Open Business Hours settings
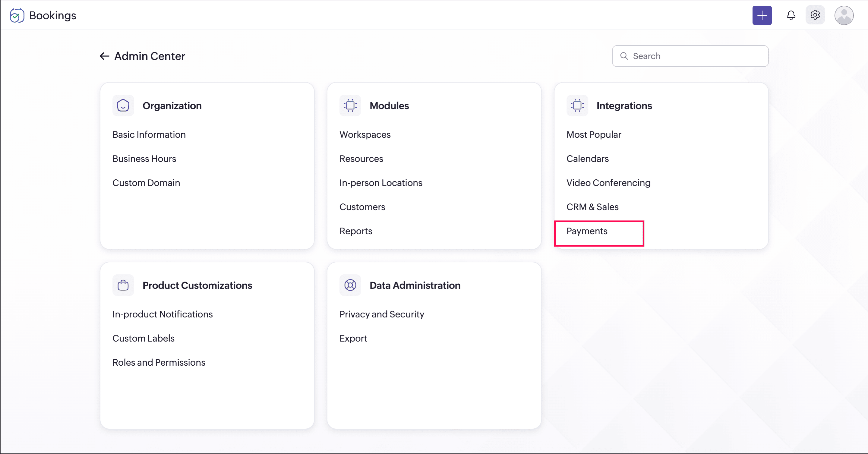 pos(144,159)
